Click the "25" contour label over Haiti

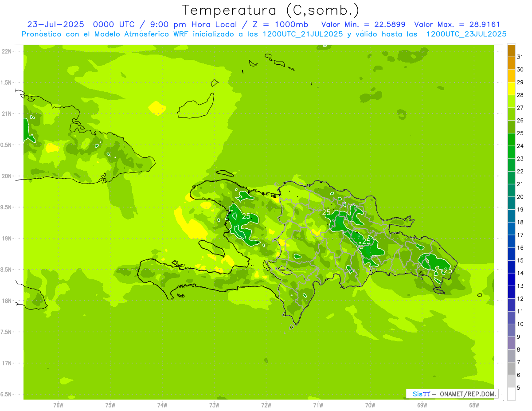pyautogui.click(x=246, y=216)
